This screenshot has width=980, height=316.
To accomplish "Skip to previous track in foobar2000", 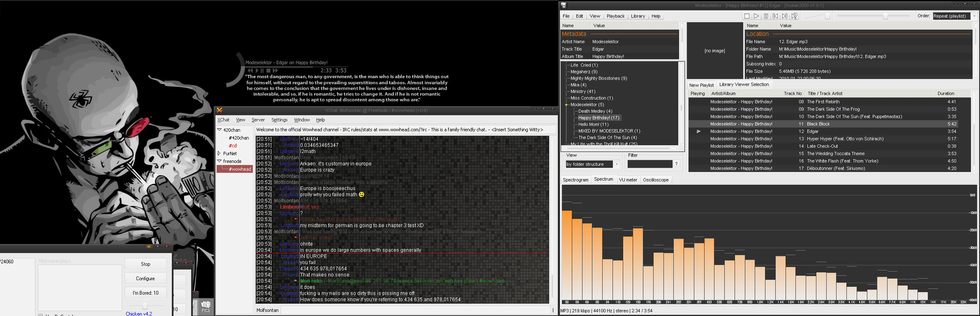I will [775, 16].
